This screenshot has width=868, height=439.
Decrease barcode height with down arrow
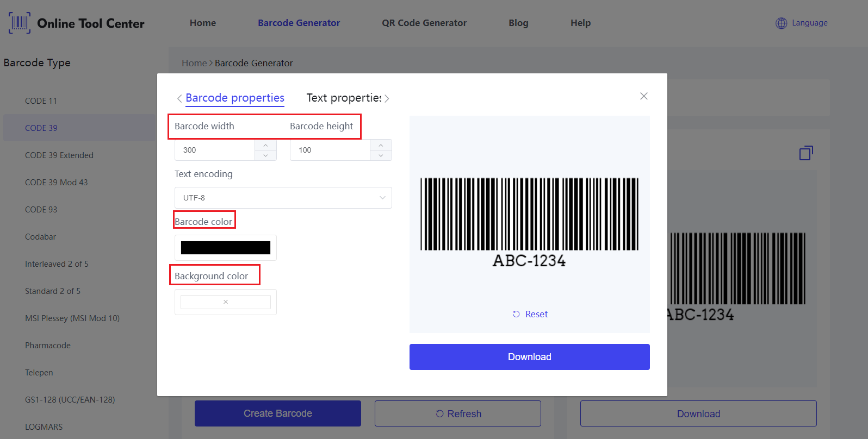pos(381,155)
